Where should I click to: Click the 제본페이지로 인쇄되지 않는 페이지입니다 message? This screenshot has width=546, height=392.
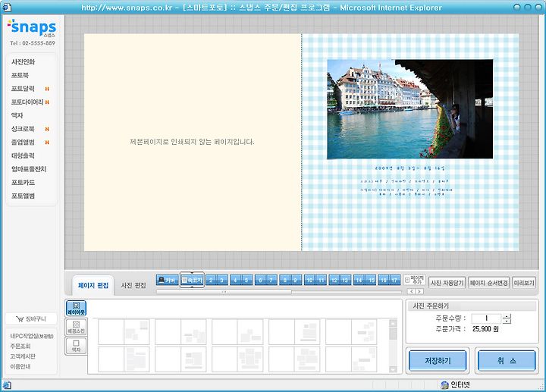coord(192,142)
